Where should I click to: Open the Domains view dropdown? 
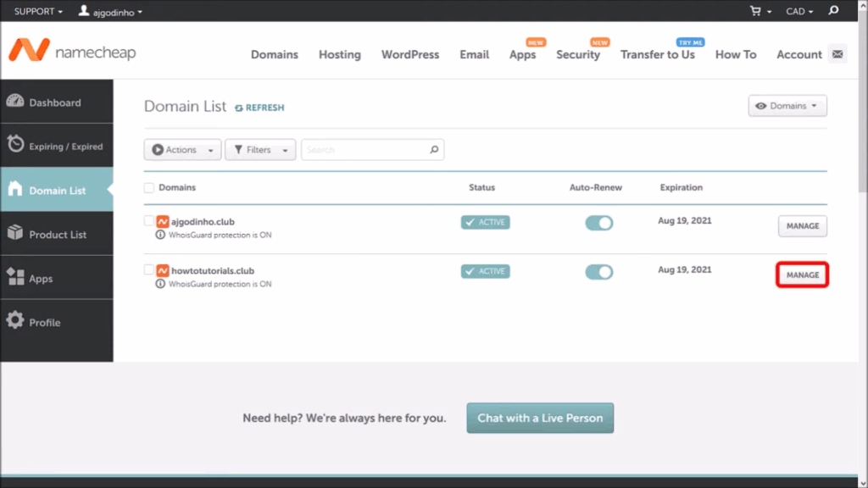[x=787, y=106]
